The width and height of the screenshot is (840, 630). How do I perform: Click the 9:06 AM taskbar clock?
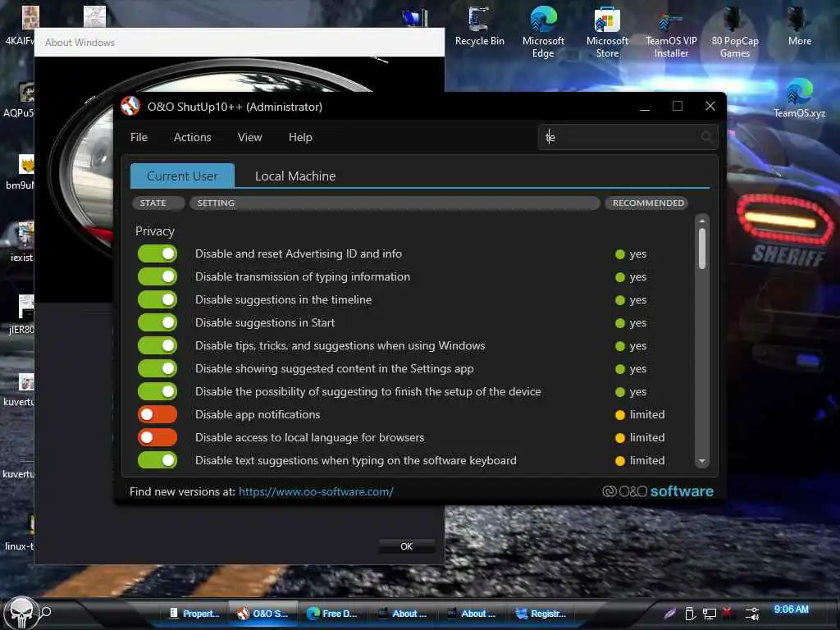coord(792,609)
